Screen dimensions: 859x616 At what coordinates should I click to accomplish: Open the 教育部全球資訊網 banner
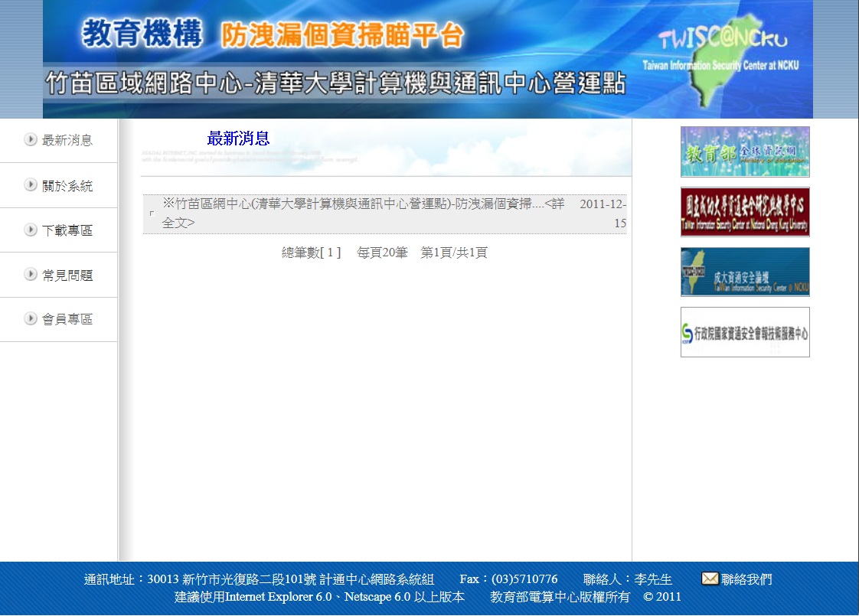point(745,152)
